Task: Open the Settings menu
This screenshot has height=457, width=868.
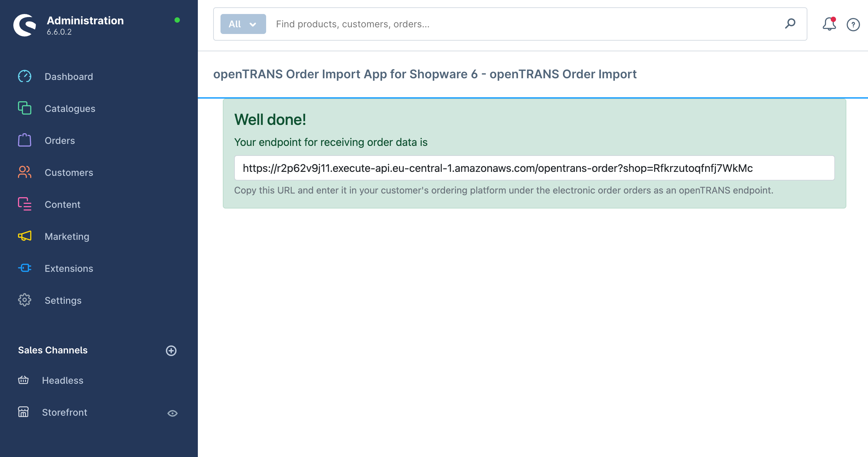Action: coord(63,301)
